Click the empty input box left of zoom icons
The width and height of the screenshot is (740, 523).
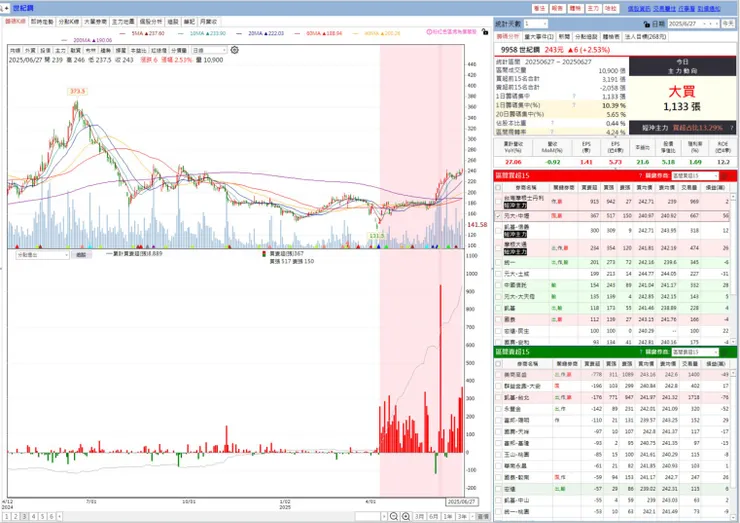(x=368, y=517)
